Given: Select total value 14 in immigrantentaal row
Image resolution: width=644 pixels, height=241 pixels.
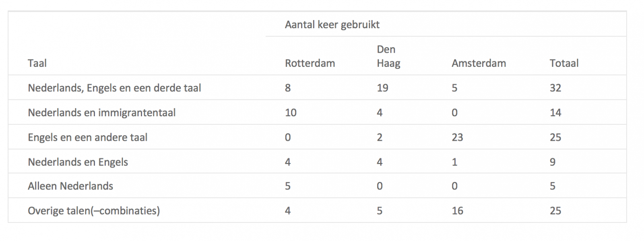Looking at the screenshot, I should [555, 113].
